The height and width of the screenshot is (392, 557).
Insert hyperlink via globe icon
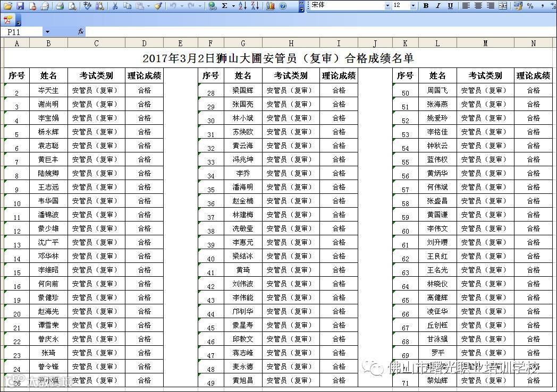point(213,6)
